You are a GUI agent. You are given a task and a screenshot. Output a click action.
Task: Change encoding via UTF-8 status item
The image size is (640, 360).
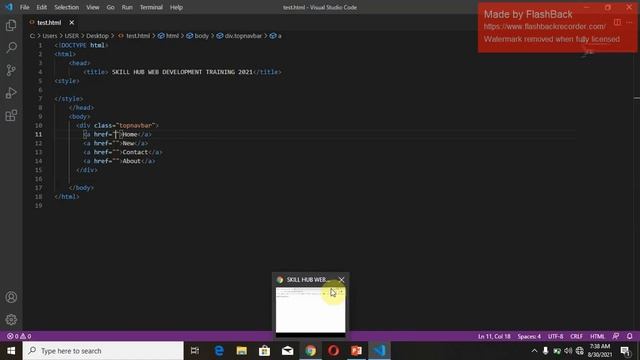pos(556,336)
